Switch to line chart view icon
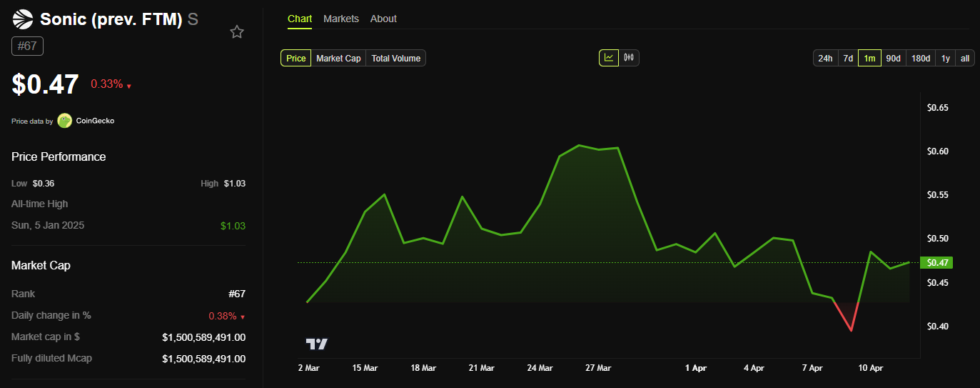The width and height of the screenshot is (980, 388). tap(609, 58)
